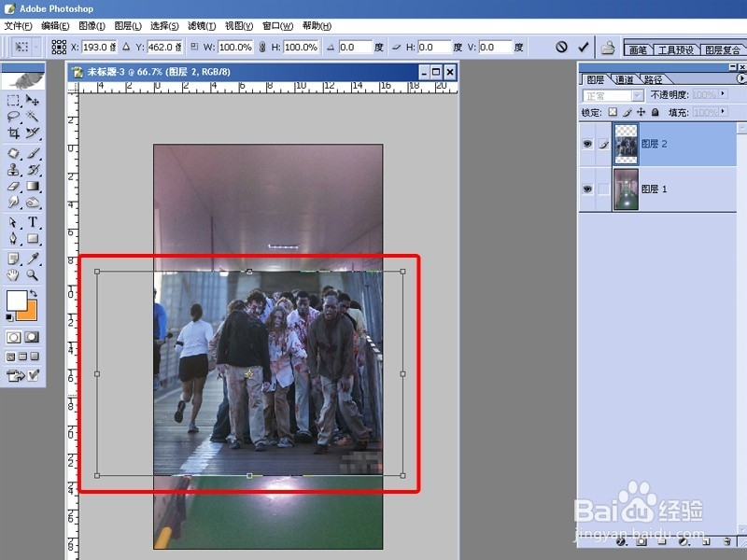Select the Gradient tool
747x560 pixels.
click(33, 186)
